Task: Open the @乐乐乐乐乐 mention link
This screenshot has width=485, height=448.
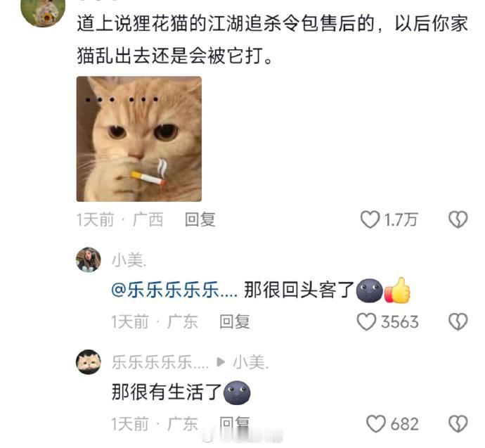Action: pyautogui.click(x=174, y=290)
